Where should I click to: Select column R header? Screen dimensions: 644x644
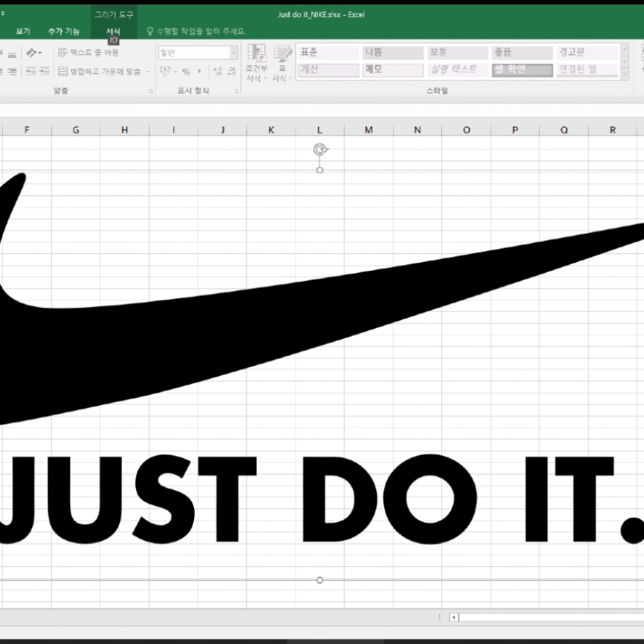tap(612, 130)
